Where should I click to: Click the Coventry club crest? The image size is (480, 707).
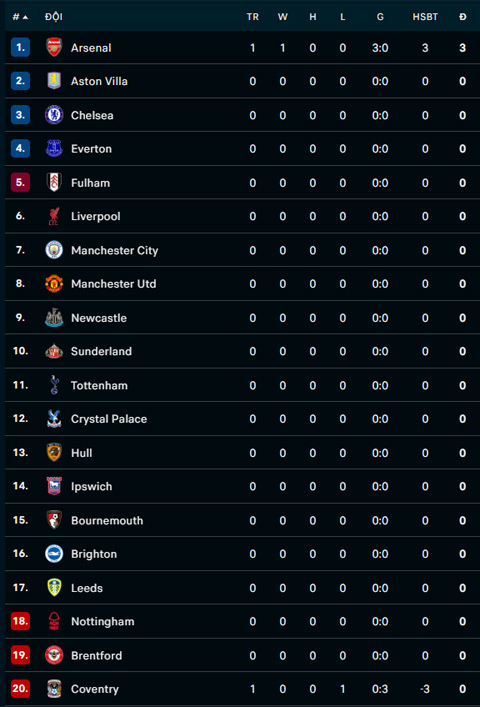coord(54,689)
